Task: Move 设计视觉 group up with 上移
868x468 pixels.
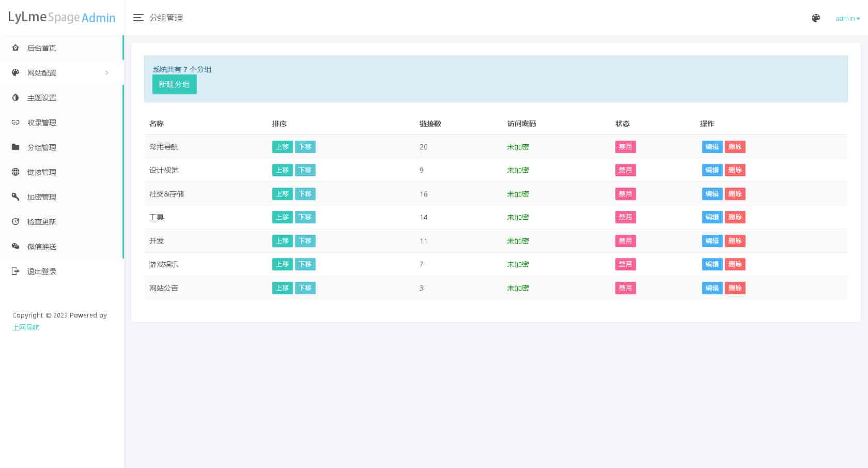Action: (282, 170)
